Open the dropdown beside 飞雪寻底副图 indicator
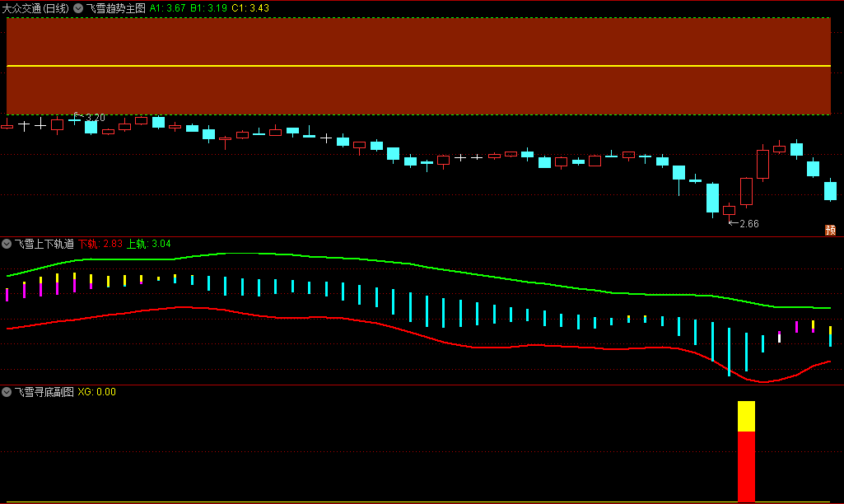This screenshot has width=844, height=504. pos(7,392)
